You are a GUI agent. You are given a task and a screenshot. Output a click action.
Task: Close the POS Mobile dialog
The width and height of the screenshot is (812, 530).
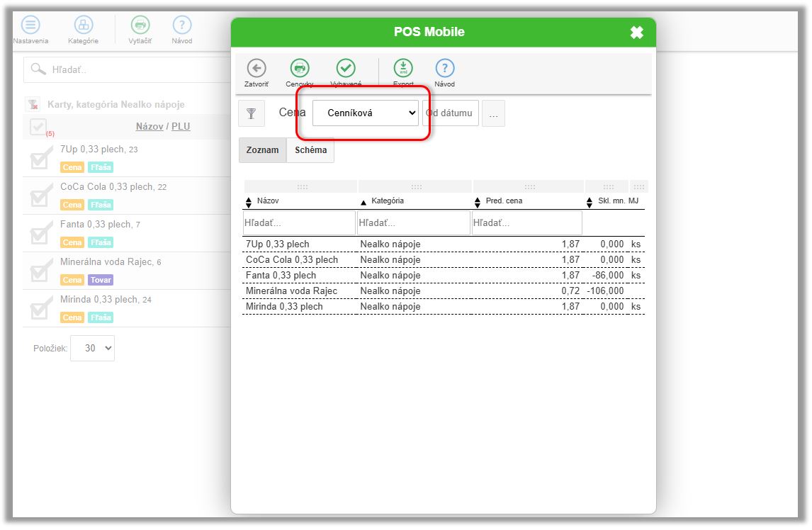click(636, 32)
